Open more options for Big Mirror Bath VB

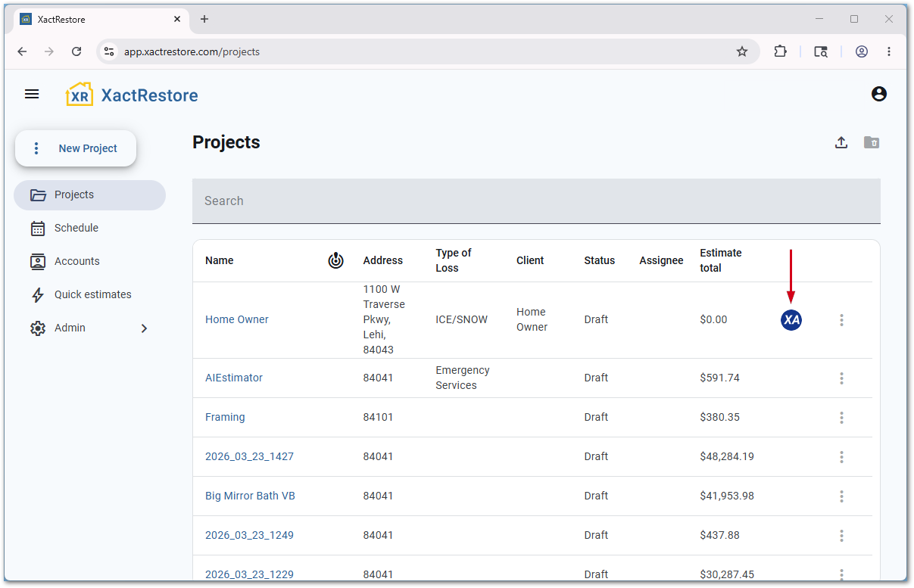click(x=841, y=496)
